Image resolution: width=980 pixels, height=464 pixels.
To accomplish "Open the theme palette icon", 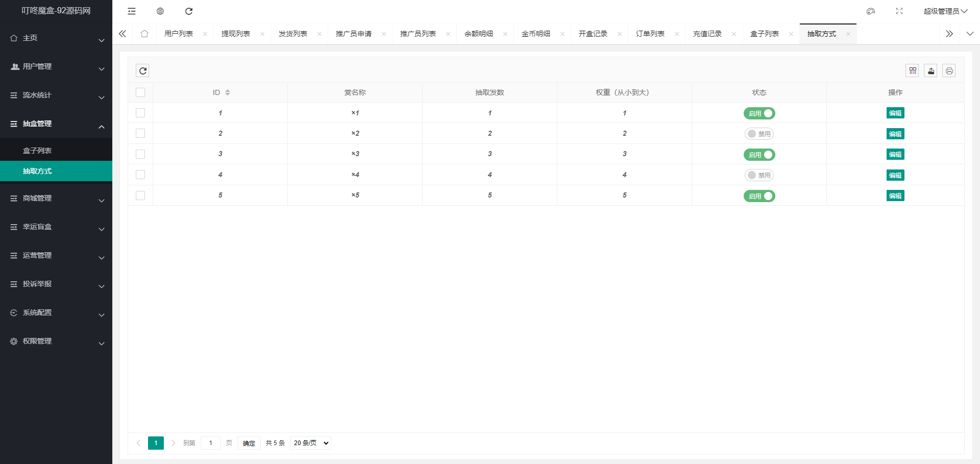I will [871, 11].
